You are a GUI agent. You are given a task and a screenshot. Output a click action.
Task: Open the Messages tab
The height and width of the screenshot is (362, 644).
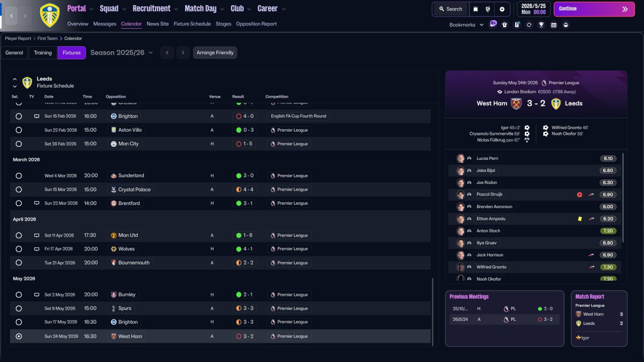pos(105,24)
